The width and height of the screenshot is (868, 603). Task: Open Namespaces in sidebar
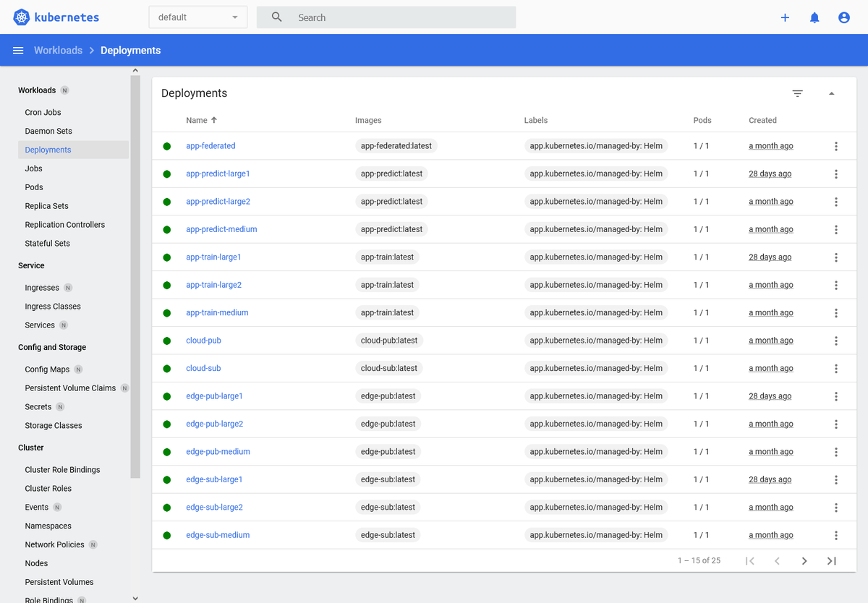(x=48, y=526)
